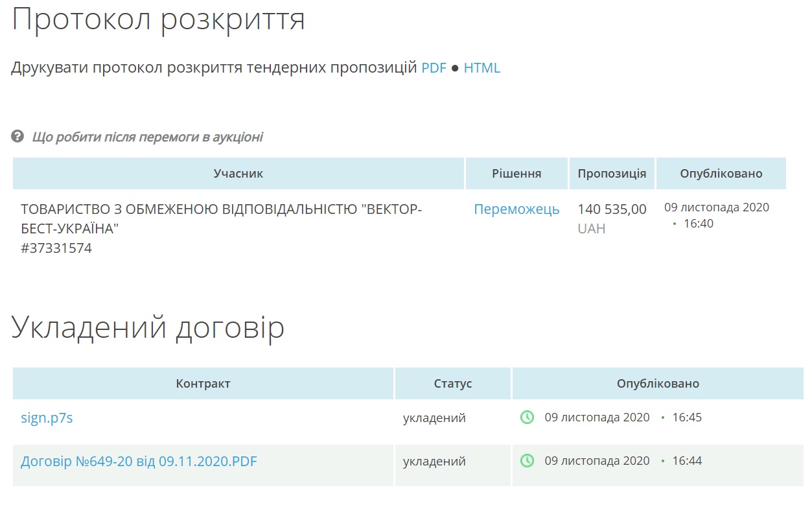Open "Що робити після перемоги в аукціоні" help
This screenshot has height=505, width=812.
point(147,137)
